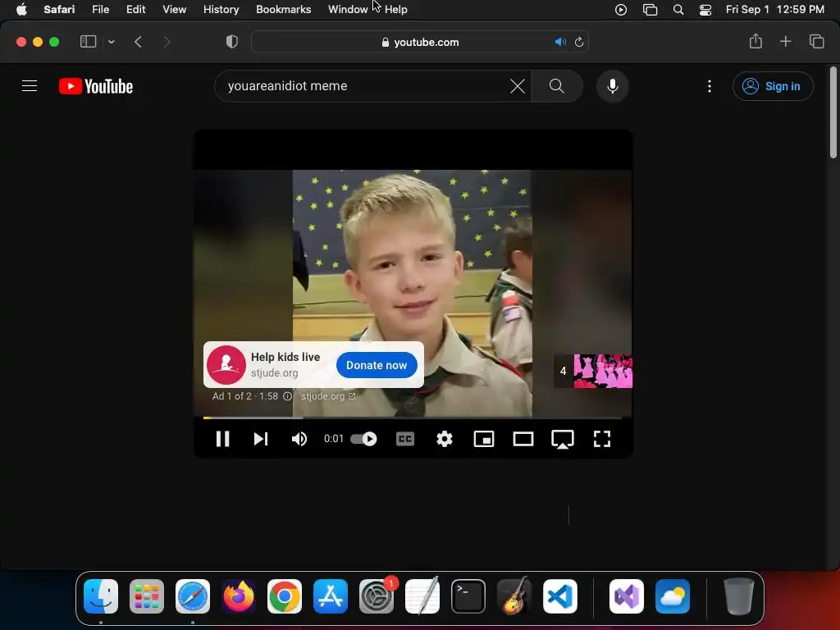Pause the video
The width and height of the screenshot is (840, 630).
pyautogui.click(x=223, y=439)
